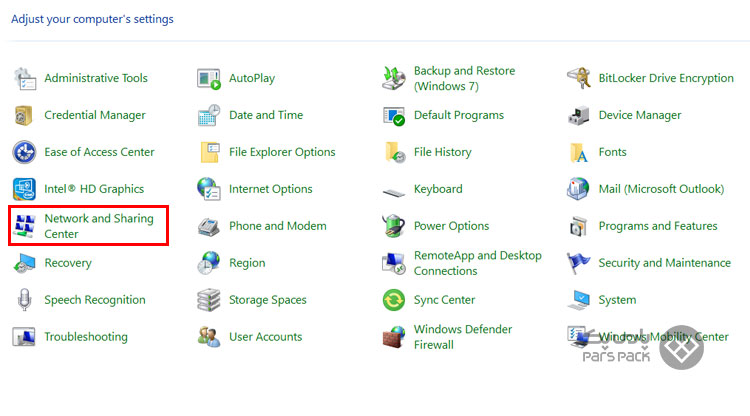Open the File History link
This screenshot has width=750, height=416.
coord(442,152)
